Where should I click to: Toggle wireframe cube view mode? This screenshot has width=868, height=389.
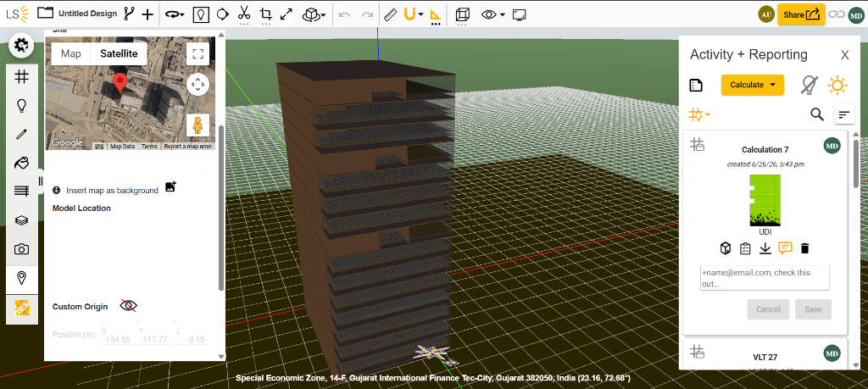coord(463,15)
